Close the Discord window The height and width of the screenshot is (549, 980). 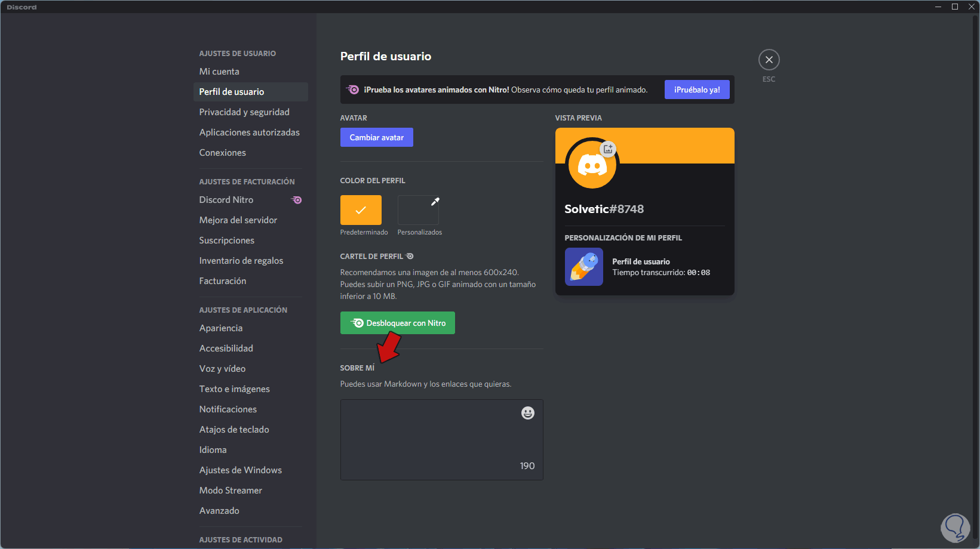click(x=972, y=7)
